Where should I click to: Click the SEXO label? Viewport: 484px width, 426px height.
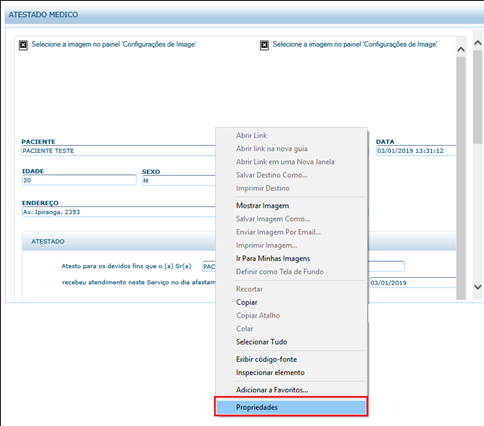[x=151, y=172]
